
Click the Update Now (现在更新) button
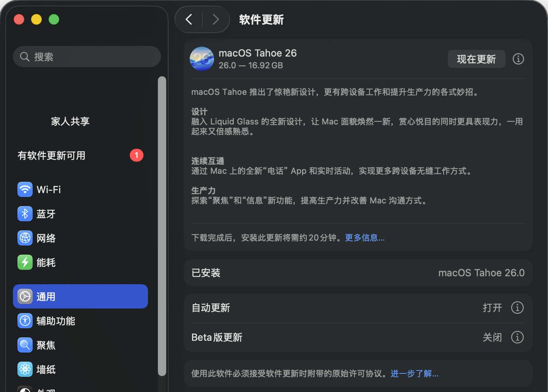pyautogui.click(x=476, y=59)
